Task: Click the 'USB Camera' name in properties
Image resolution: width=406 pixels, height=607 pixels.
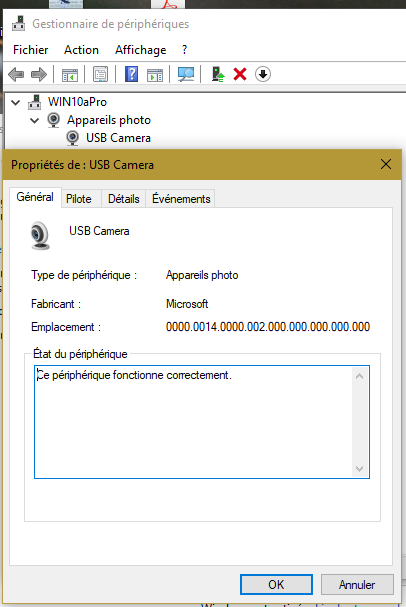Action: [99, 231]
